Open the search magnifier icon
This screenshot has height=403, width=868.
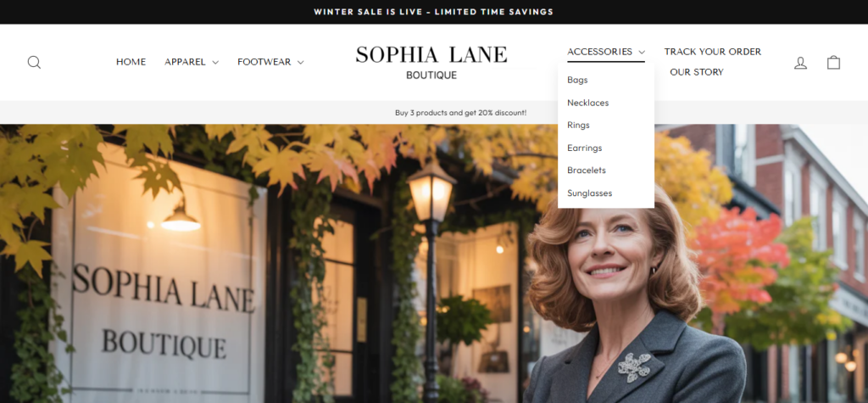click(x=34, y=62)
